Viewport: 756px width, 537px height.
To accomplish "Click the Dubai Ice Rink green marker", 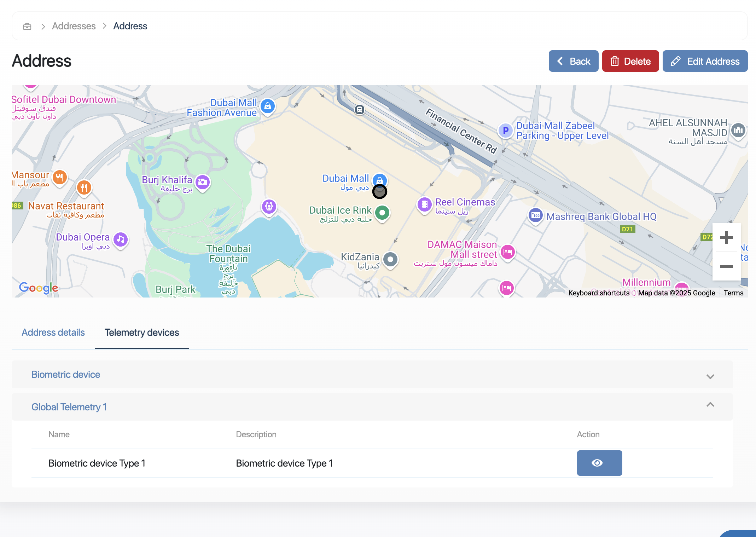I will (x=382, y=213).
